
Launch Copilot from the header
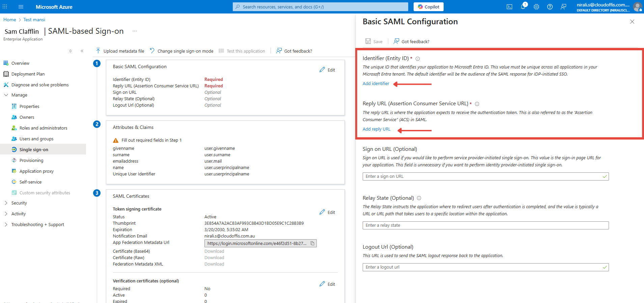[428, 7]
